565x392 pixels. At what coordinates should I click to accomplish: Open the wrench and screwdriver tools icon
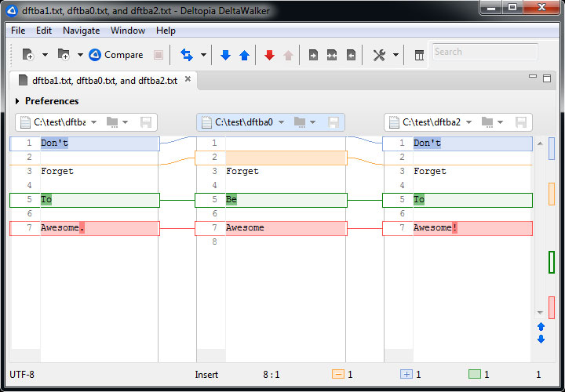pyautogui.click(x=379, y=55)
